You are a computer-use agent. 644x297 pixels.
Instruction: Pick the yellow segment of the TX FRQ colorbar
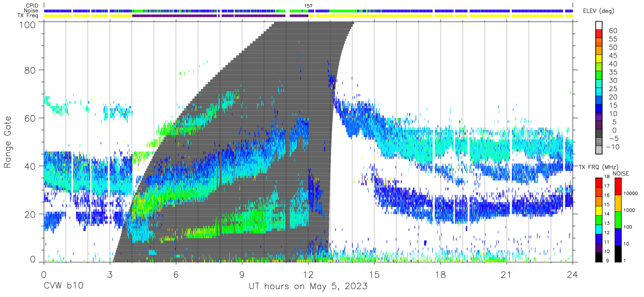pos(599,210)
